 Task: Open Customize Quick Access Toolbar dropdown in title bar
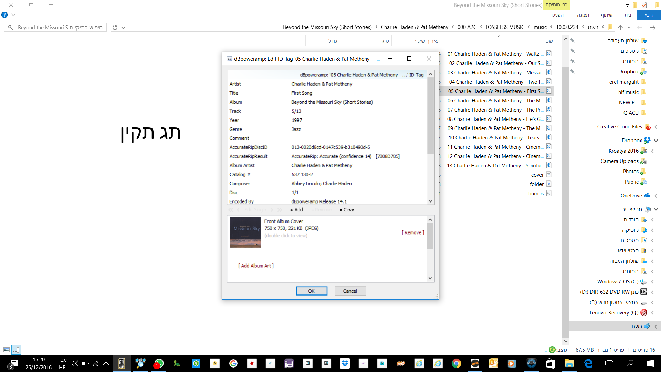(627, 5)
